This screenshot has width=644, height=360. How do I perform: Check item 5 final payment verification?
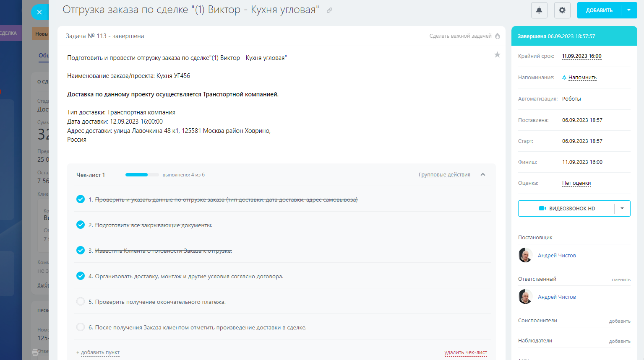81,302
